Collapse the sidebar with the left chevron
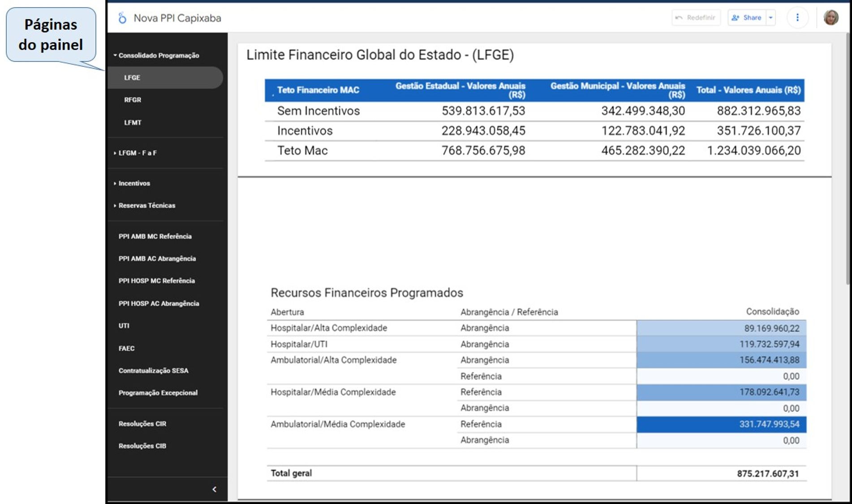The width and height of the screenshot is (852, 504). (214, 489)
